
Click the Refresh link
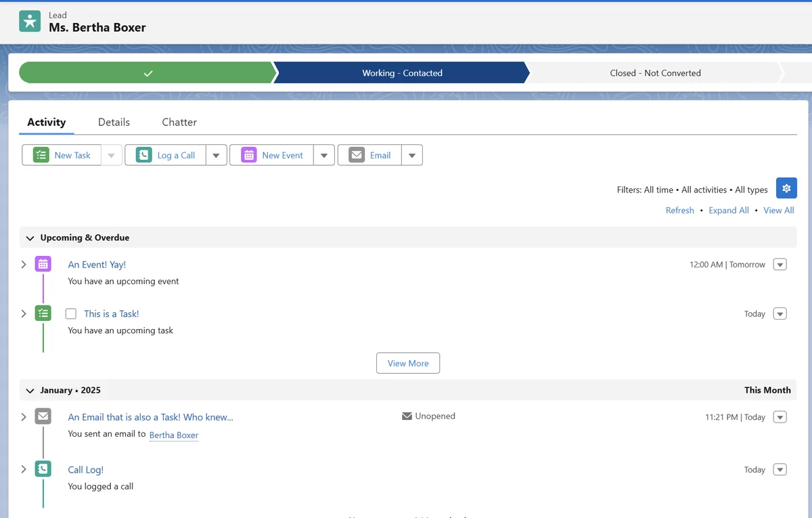coord(679,211)
